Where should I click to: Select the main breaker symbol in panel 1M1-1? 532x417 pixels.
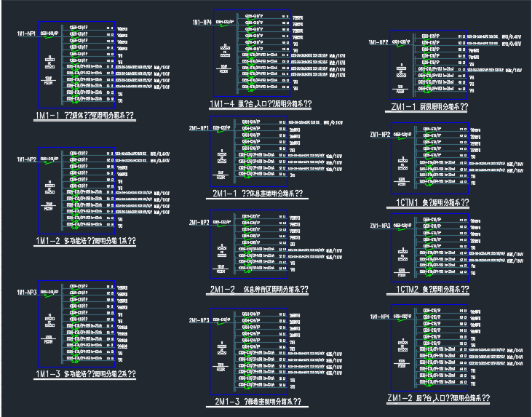[x=49, y=37]
